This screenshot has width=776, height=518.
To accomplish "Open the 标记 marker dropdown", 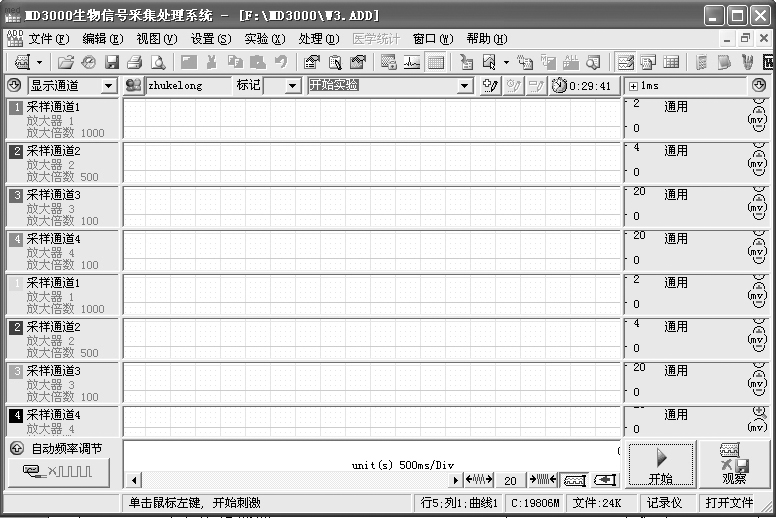I will pos(292,86).
